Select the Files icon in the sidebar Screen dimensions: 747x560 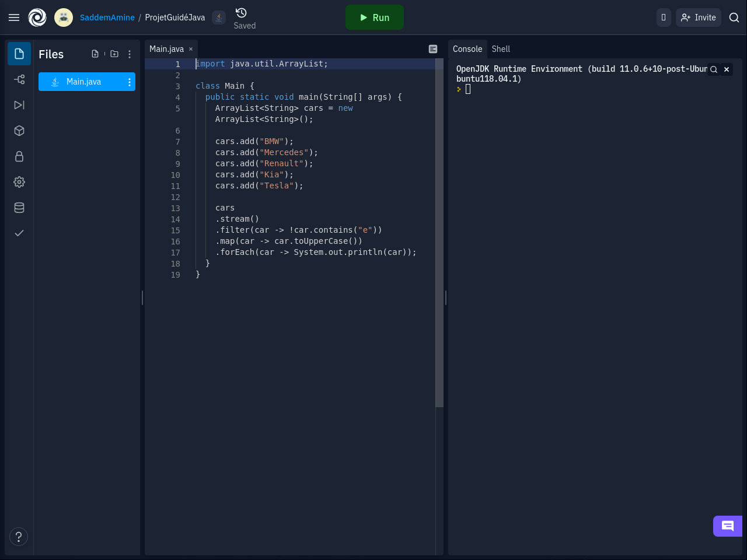(19, 54)
